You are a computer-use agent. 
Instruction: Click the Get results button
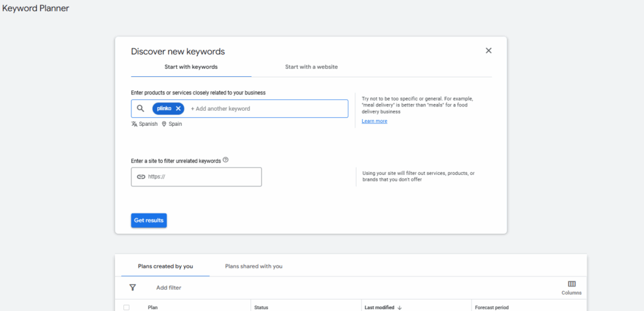[148, 220]
